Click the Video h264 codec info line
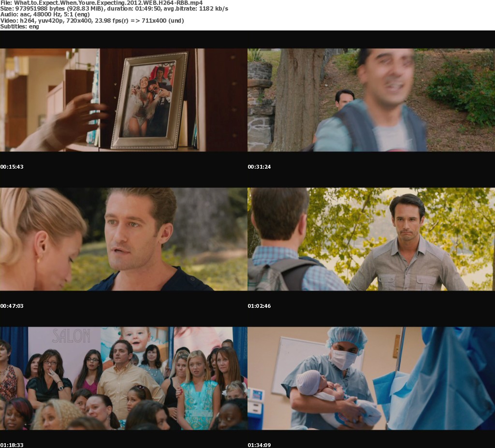Screen dimensions: 495x448 92,20
